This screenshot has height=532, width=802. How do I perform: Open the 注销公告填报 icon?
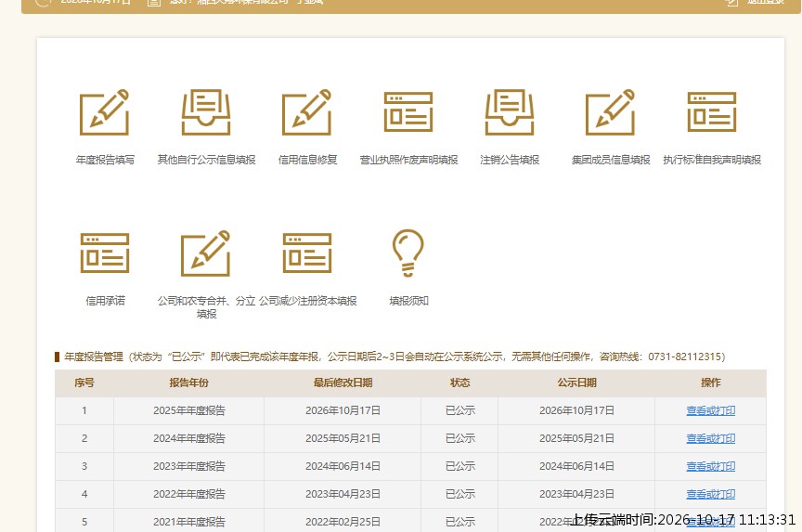coord(510,112)
